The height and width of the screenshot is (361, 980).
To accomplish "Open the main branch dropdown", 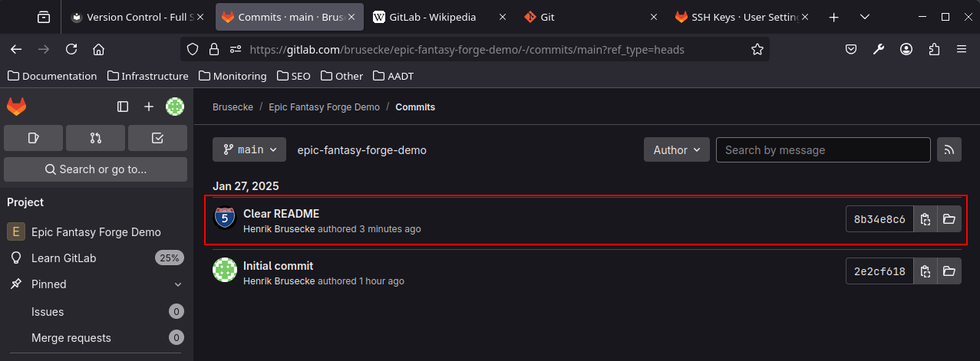I will [x=249, y=150].
